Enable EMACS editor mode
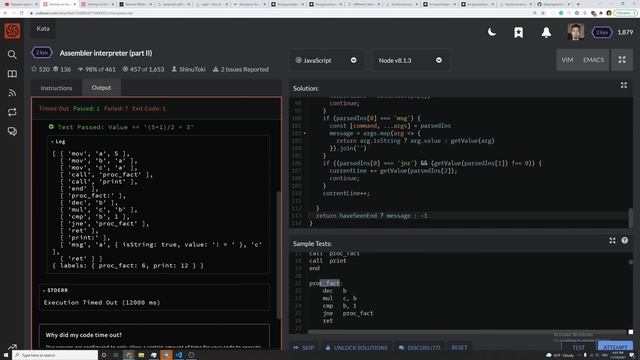 (593, 60)
